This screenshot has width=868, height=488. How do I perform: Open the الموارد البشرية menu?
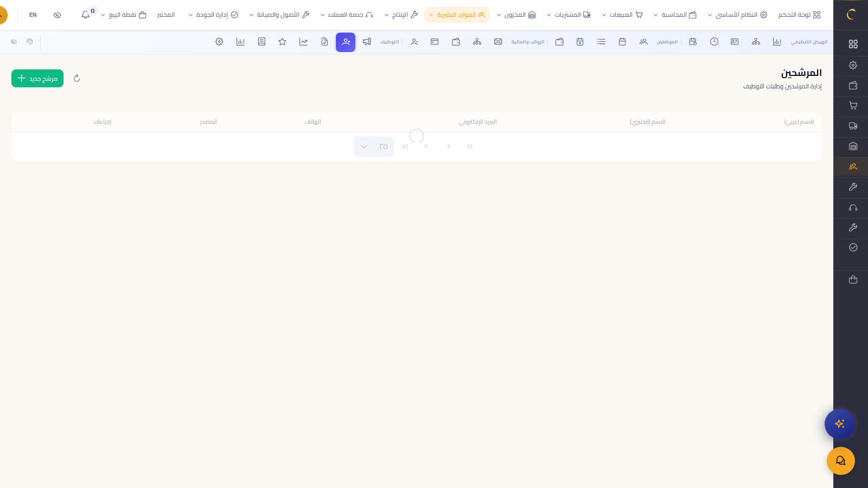coord(457,15)
